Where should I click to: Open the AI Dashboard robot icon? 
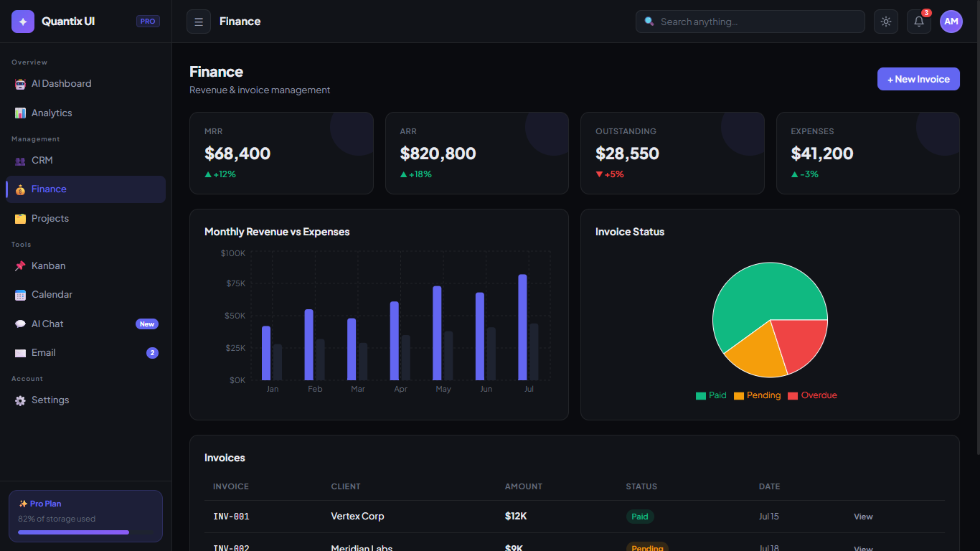point(20,83)
